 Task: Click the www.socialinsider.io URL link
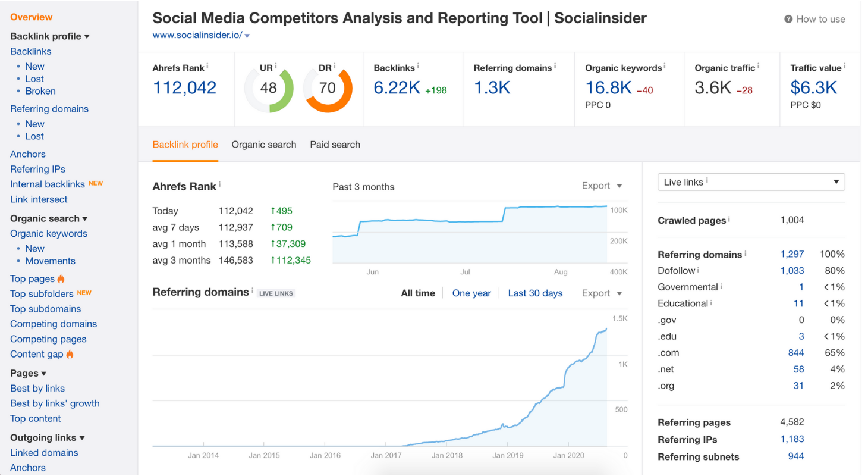[x=197, y=35]
